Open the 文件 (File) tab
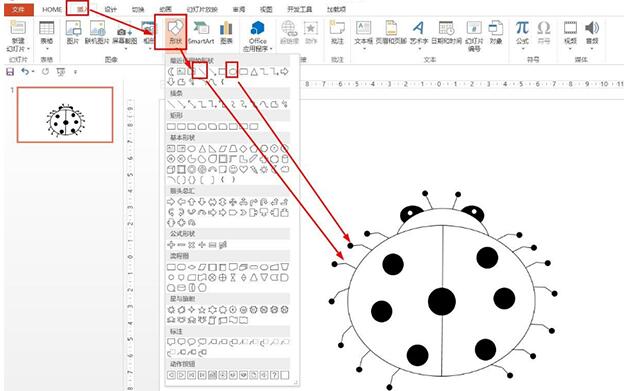This screenshot has height=391, width=624. point(18,9)
